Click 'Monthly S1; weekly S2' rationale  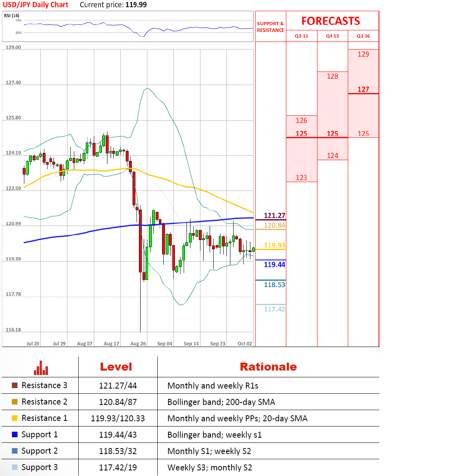tap(209, 451)
